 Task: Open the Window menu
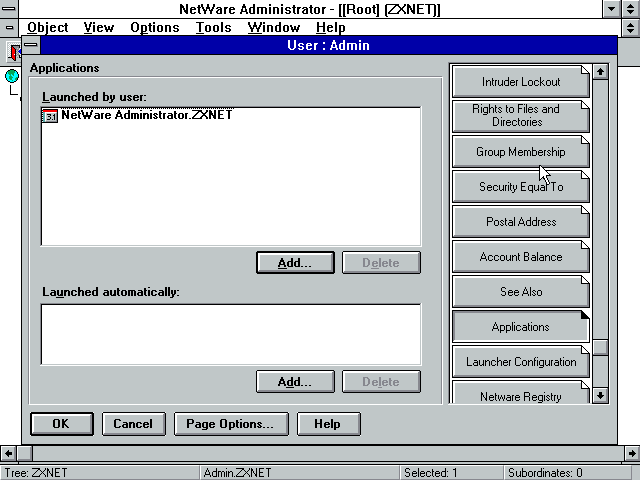274,27
